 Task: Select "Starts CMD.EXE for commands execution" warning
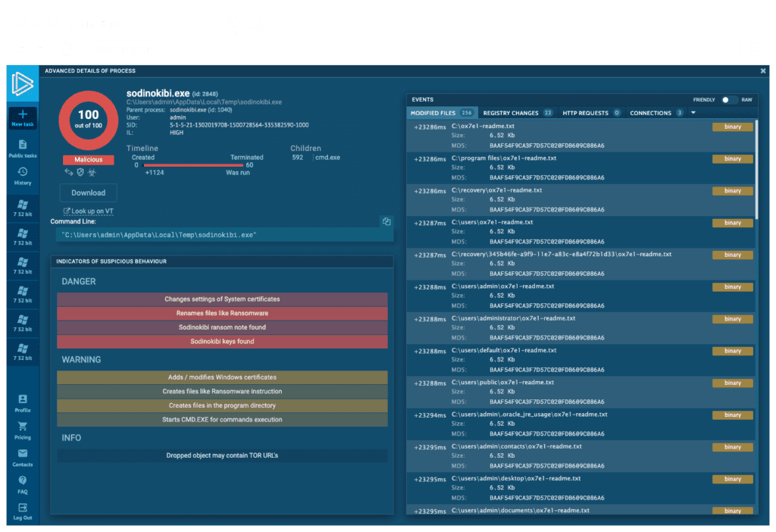coord(222,420)
